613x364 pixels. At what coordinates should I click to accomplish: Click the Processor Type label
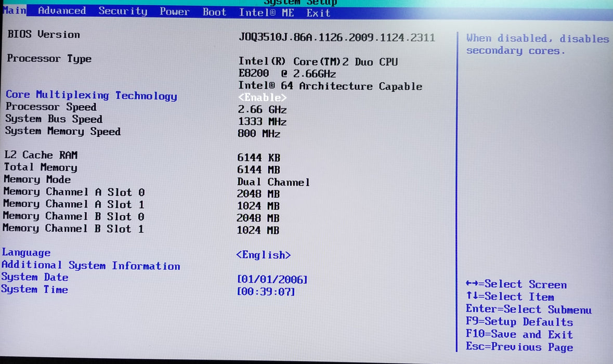tap(49, 59)
